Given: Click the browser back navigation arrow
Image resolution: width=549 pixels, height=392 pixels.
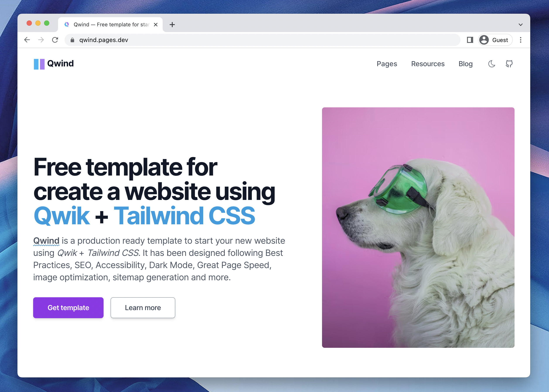Looking at the screenshot, I should [x=27, y=40].
